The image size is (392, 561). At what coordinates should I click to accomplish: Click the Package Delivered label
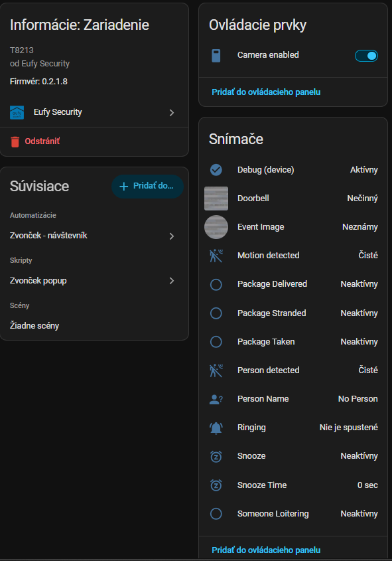272,284
